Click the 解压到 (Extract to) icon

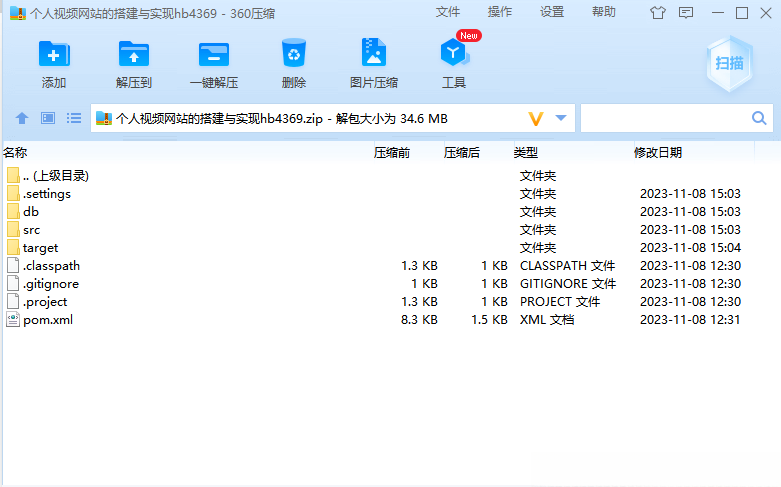click(x=133, y=54)
